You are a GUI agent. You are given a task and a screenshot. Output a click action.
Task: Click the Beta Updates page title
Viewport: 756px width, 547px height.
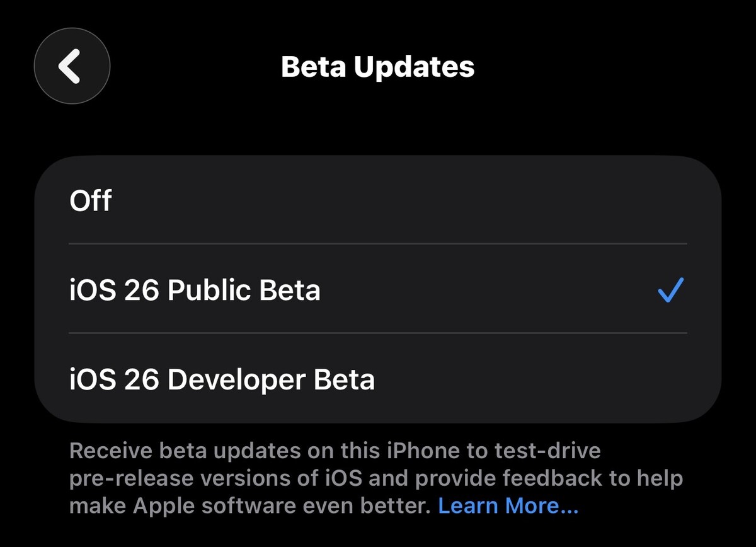pyautogui.click(x=377, y=67)
